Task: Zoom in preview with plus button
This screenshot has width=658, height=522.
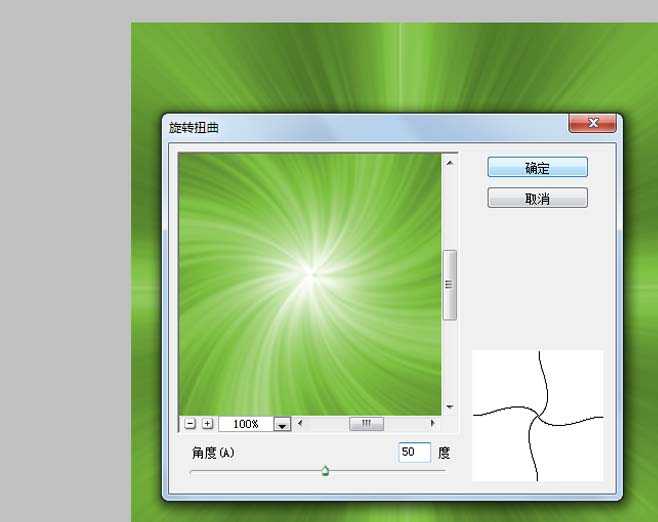Action: tap(207, 424)
